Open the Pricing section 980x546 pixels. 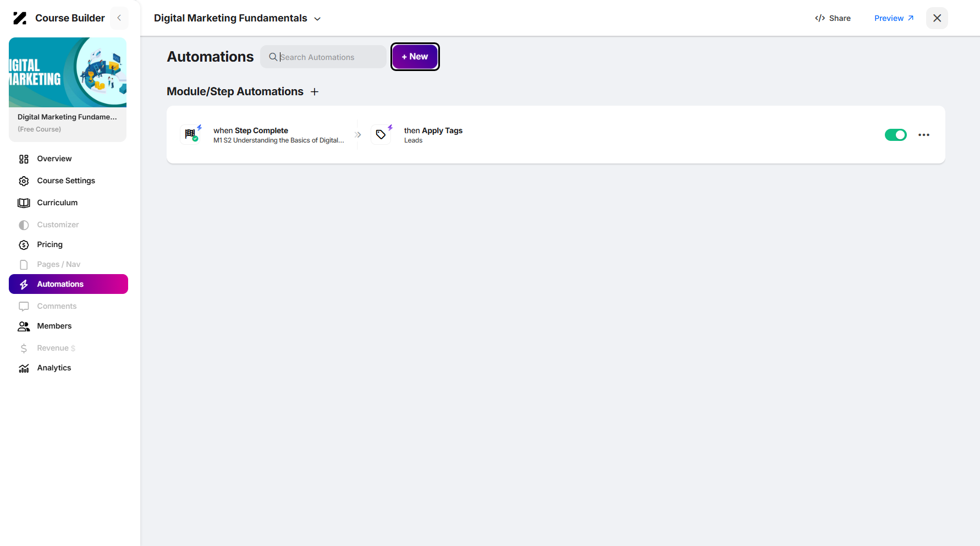(x=68, y=244)
